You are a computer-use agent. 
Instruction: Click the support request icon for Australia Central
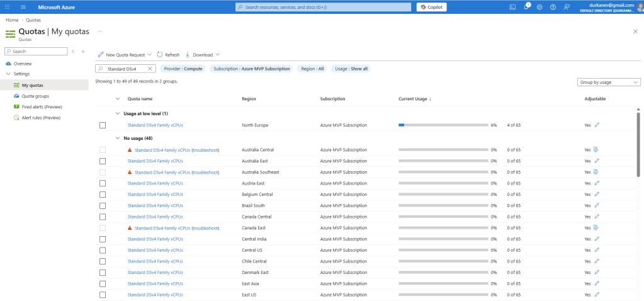[597, 150]
